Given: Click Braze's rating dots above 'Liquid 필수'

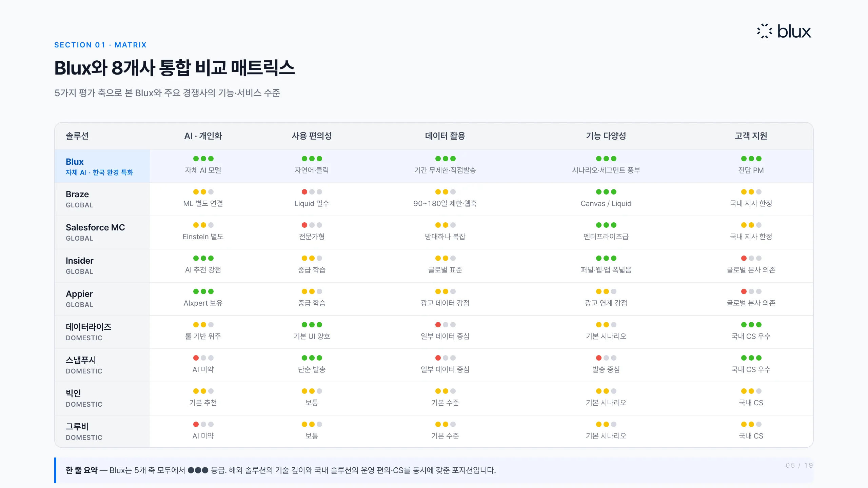Looking at the screenshot, I should point(312,192).
